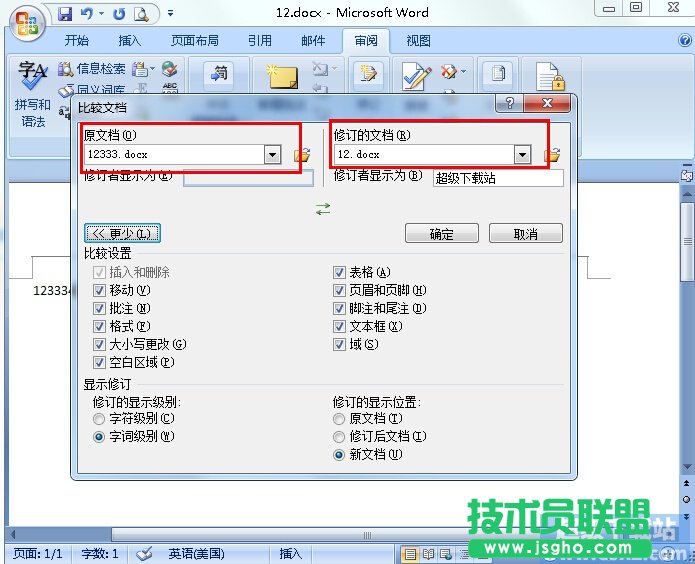This screenshot has height=564, width=695.
Task: Select the 字符级别 radio button
Action: pos(99,418)
